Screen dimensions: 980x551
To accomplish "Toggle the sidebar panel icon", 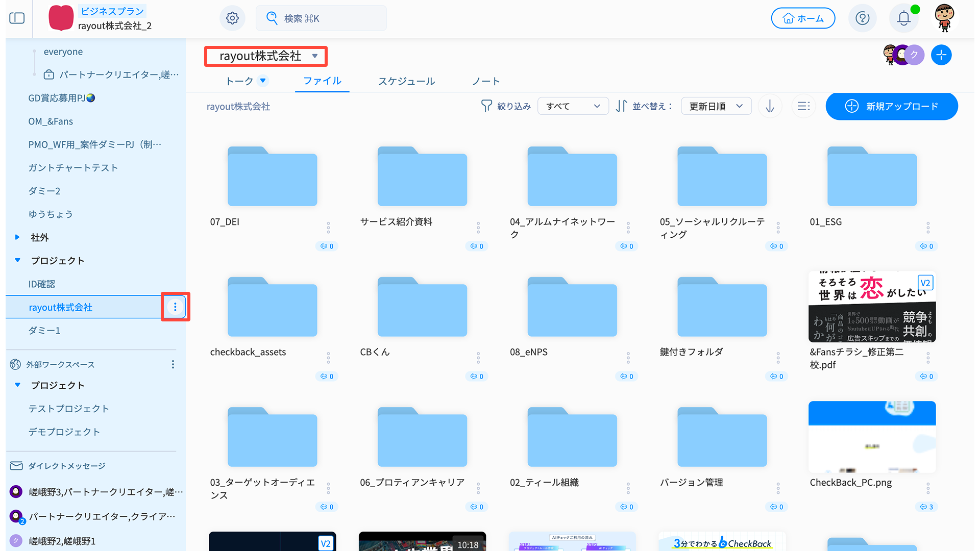I will click(17, 18).
